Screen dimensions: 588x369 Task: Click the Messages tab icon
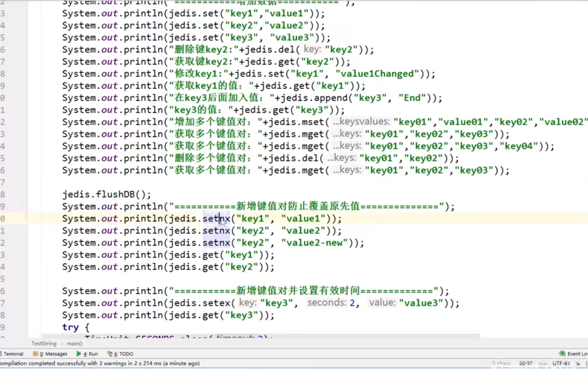pyautogui.click(x=36, y=354)
